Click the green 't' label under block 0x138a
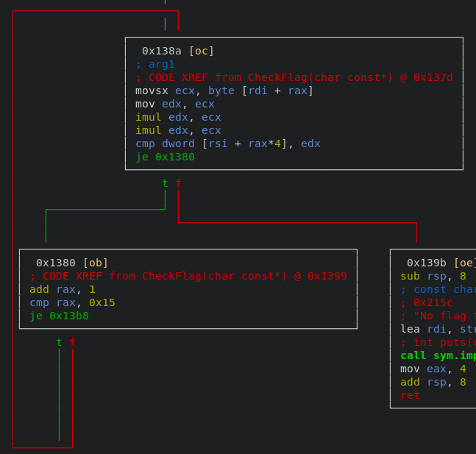 click(165, 183)
